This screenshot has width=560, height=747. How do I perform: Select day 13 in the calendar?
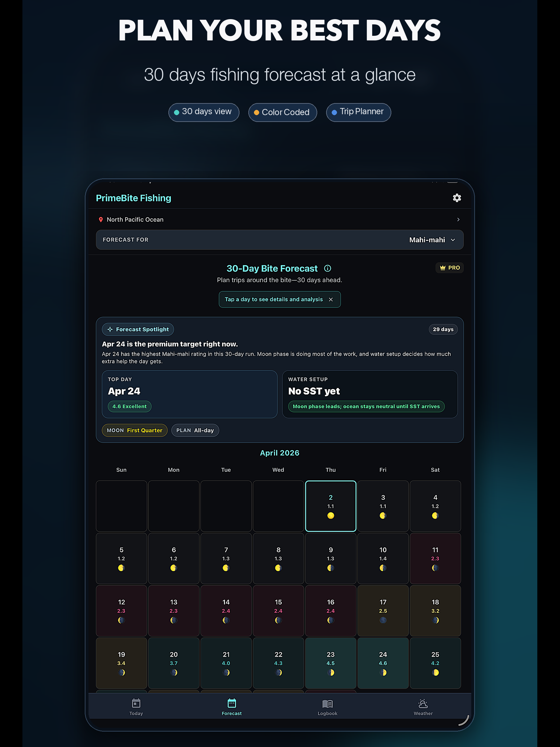pyautogui.click(x=174, y=611)
